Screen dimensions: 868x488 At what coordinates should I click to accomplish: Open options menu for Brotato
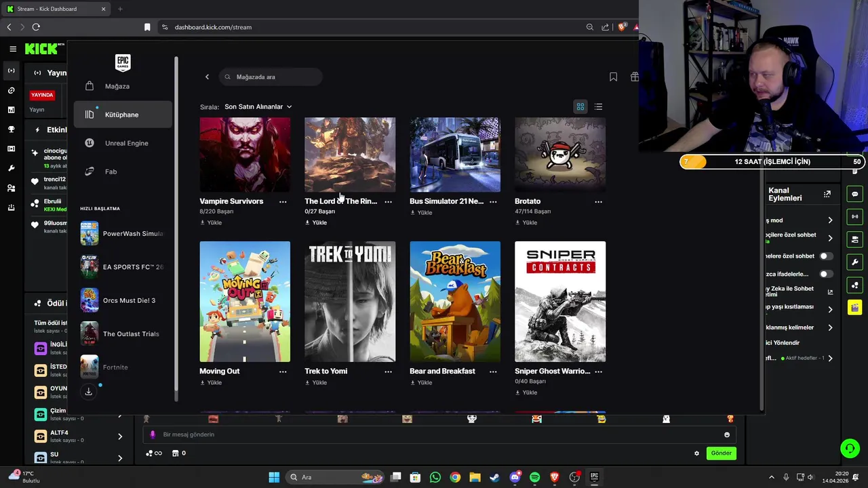click(x=598, y=201)
